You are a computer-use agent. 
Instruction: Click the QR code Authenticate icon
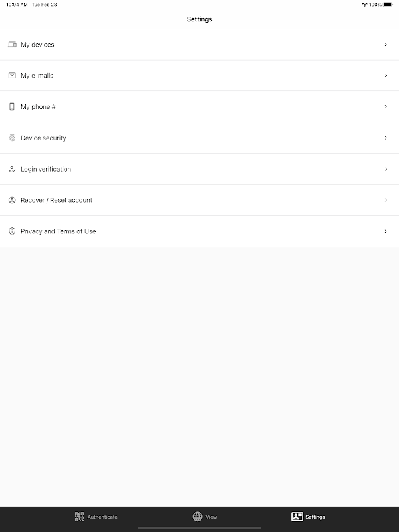[79, 517]
